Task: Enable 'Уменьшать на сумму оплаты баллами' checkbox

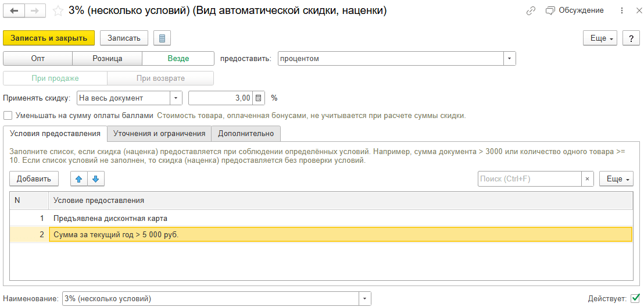Action: point(8,116)
